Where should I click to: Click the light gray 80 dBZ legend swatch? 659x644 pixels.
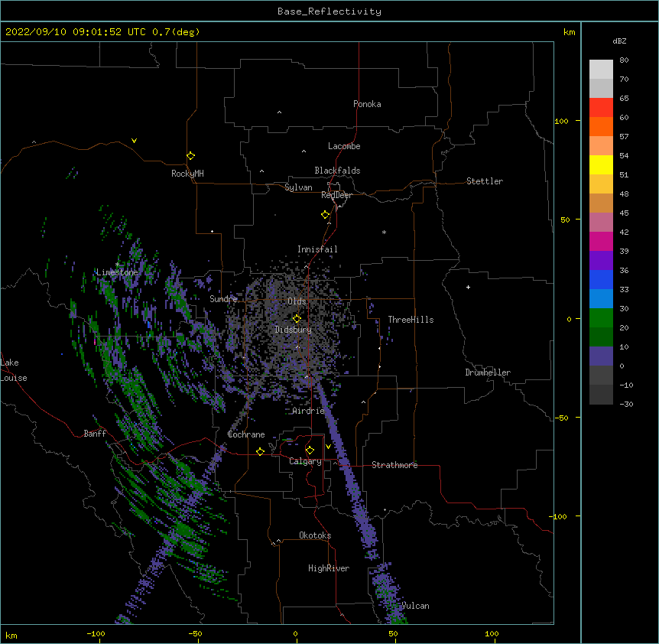coord(601,70)
